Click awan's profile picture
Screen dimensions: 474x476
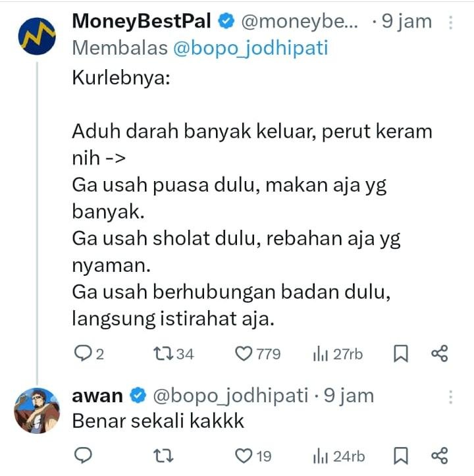pos(37,410)
